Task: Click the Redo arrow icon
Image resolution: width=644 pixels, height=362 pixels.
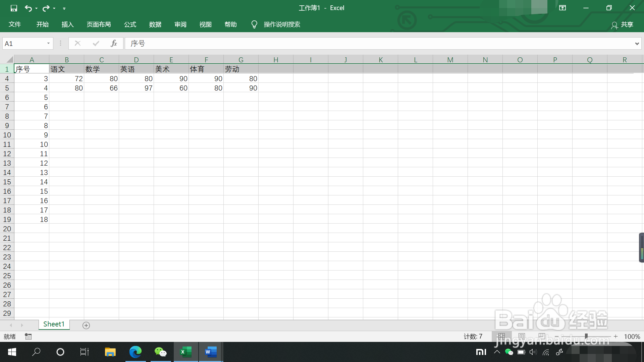Action: [x=46, y=8]
